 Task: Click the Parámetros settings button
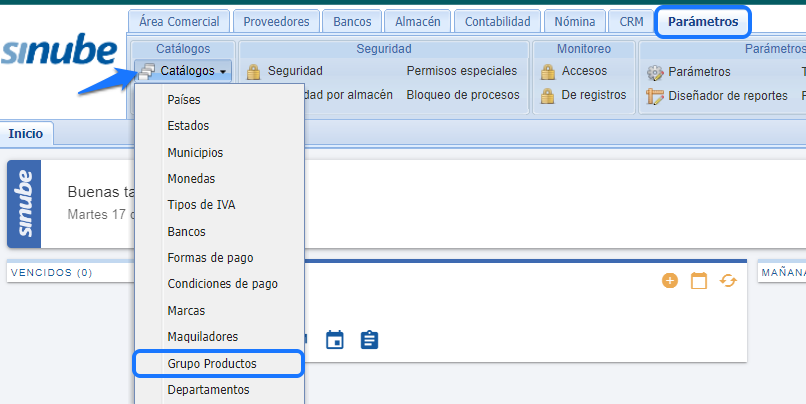[x=689, y=72]
